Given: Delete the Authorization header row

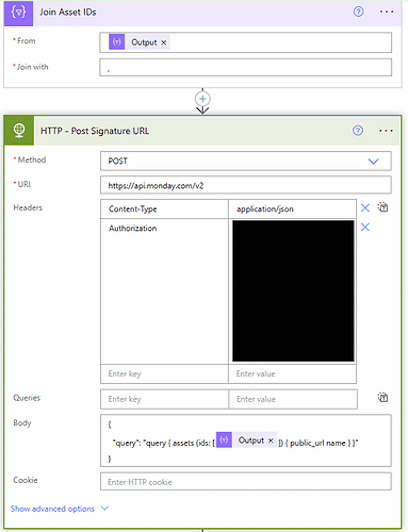Looking at the screenshot, I should tap(365, 227).
